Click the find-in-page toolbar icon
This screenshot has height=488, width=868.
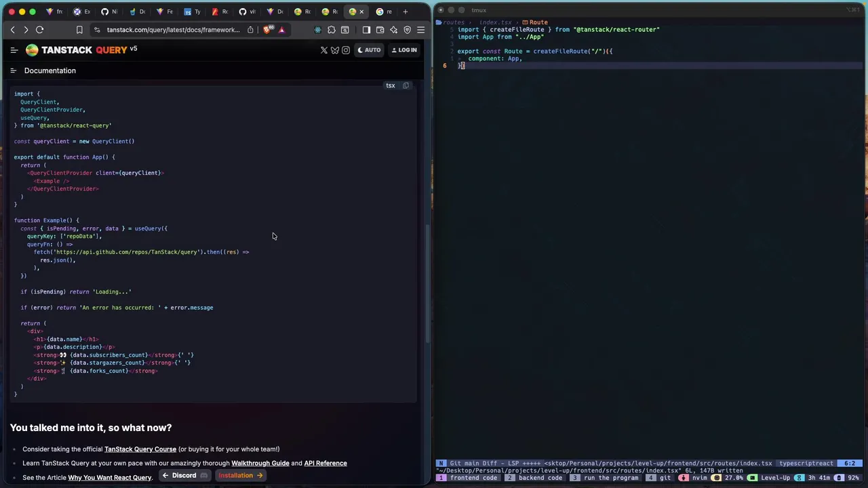[x=344, y=30]
